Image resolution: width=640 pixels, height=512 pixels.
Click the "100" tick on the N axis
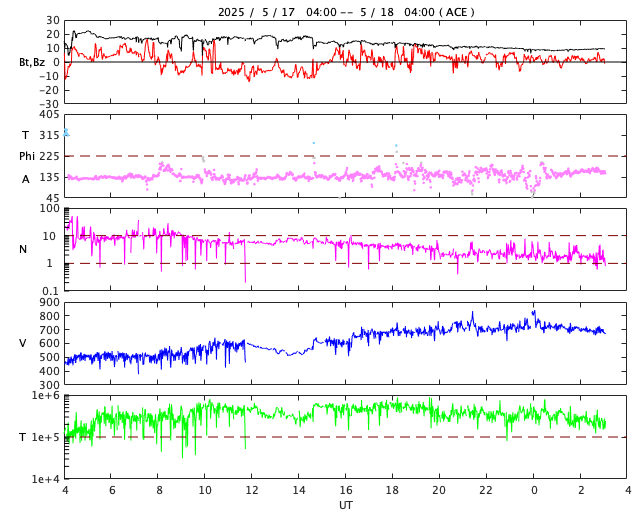click(49, 209)
